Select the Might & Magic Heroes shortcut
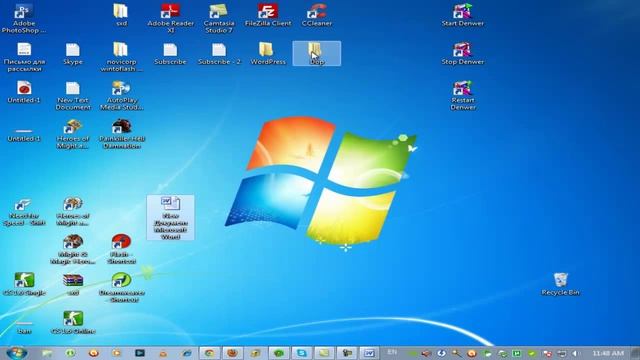This screenshot has width=640, height=360. tap(73, 249)
